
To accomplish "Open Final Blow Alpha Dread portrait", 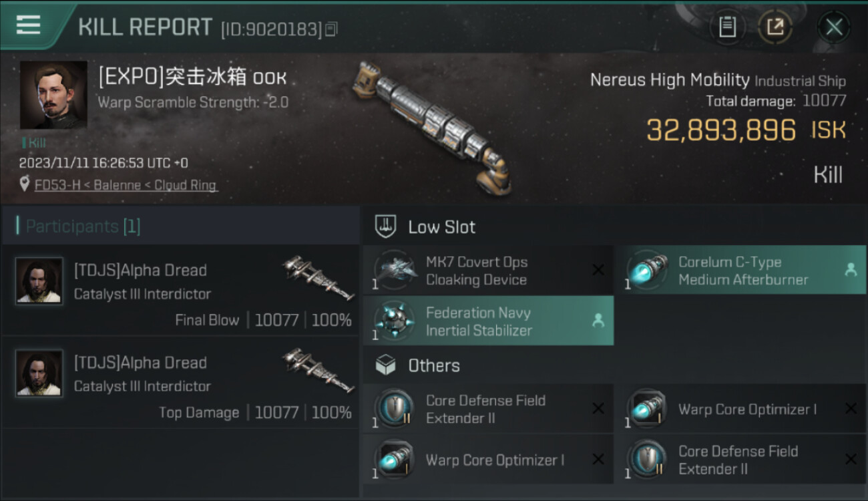I will (x=39, y=281).
